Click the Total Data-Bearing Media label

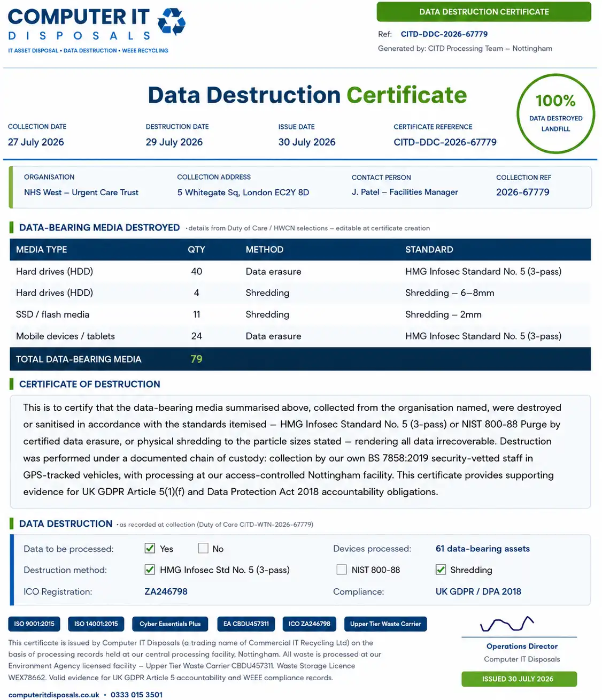click(x=79, y=359)
